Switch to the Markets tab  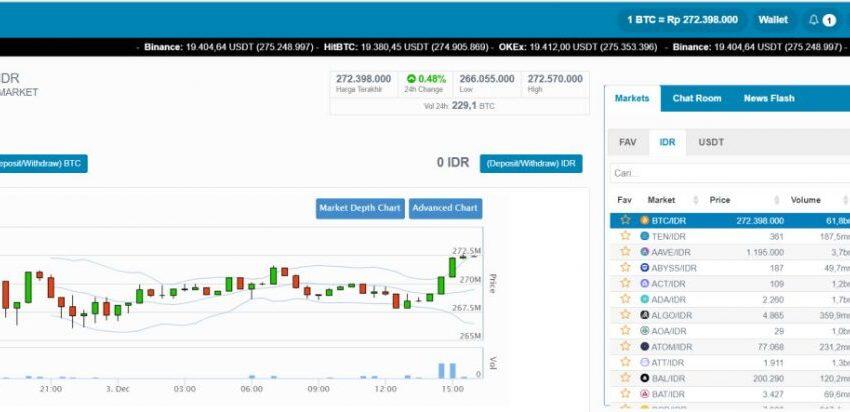[632, 98]
